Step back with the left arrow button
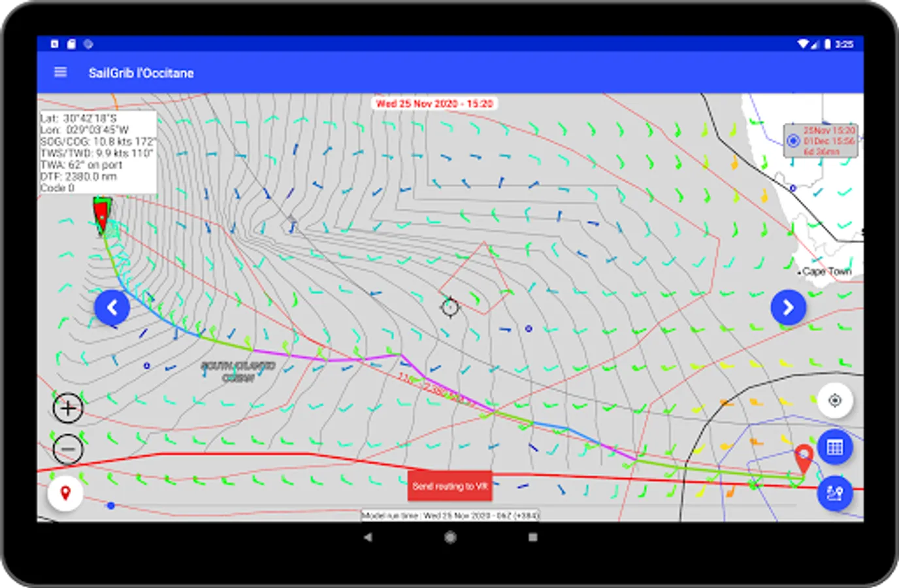899x588 pixels. pos(112,308)
